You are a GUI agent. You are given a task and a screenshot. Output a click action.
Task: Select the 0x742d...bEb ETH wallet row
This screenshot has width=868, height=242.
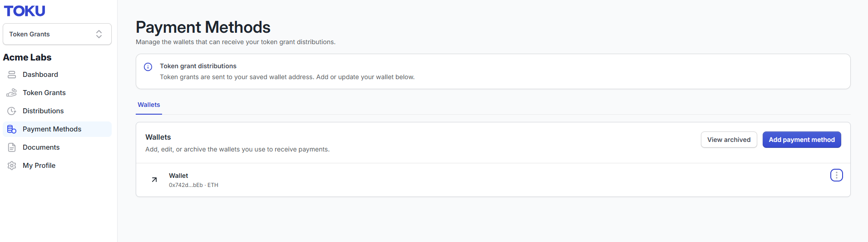(x=493, y=180)
